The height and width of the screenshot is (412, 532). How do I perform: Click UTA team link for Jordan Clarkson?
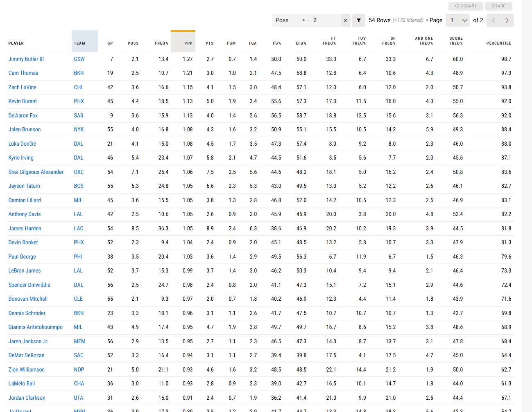click(79, 398)
